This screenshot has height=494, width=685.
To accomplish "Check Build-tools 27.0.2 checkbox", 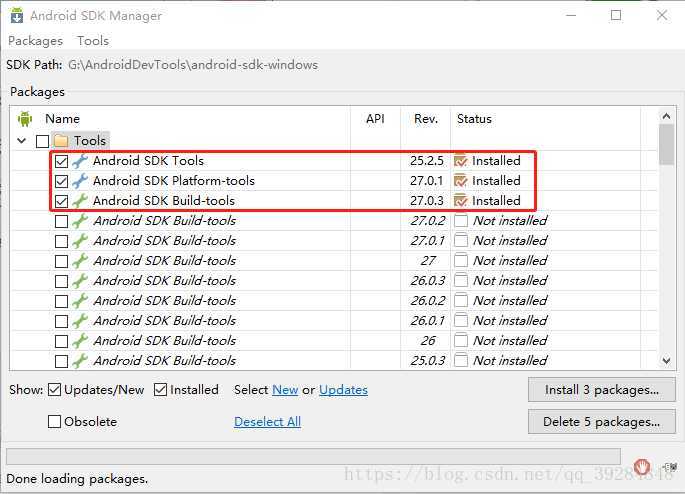I will 62,221.
